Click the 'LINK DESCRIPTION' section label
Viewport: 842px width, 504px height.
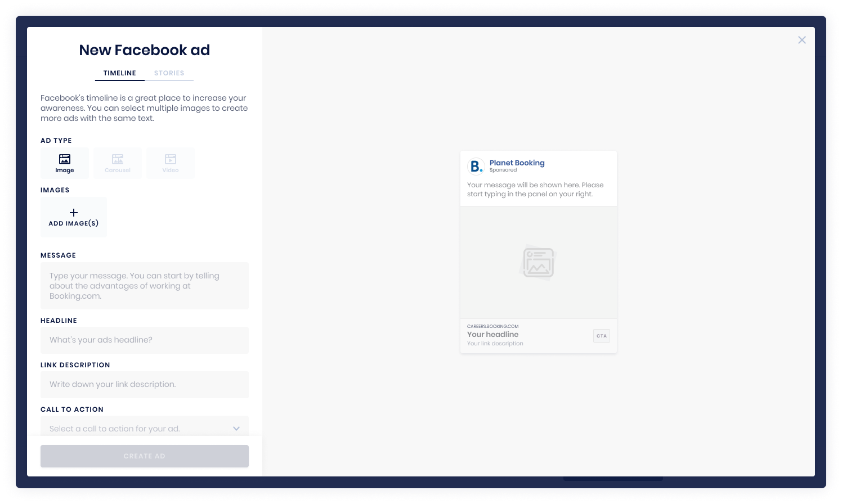pyautogui.click(x=75, y=365)
